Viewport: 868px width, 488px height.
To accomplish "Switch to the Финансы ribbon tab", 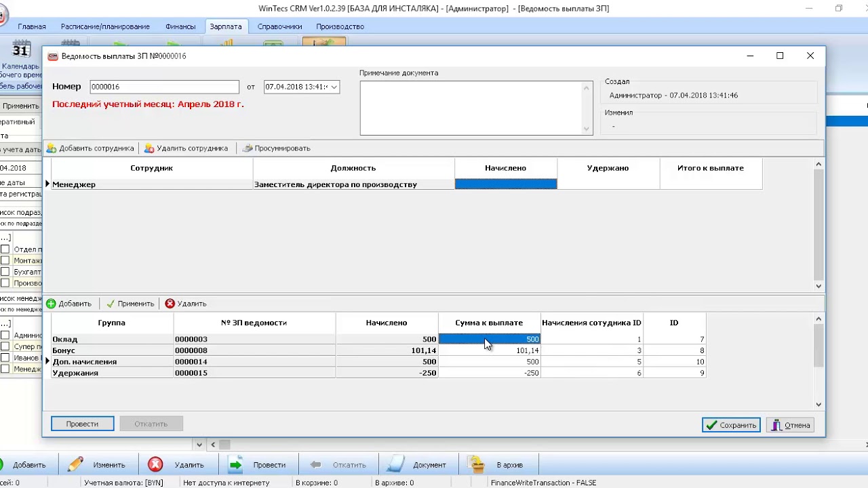I will [x=180, y=26].
